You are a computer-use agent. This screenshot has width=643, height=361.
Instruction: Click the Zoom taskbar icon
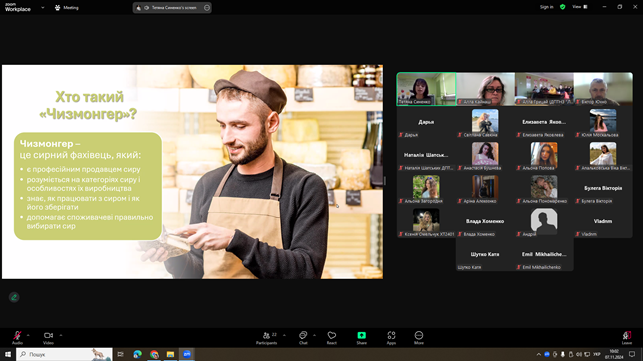pos(187,354)
